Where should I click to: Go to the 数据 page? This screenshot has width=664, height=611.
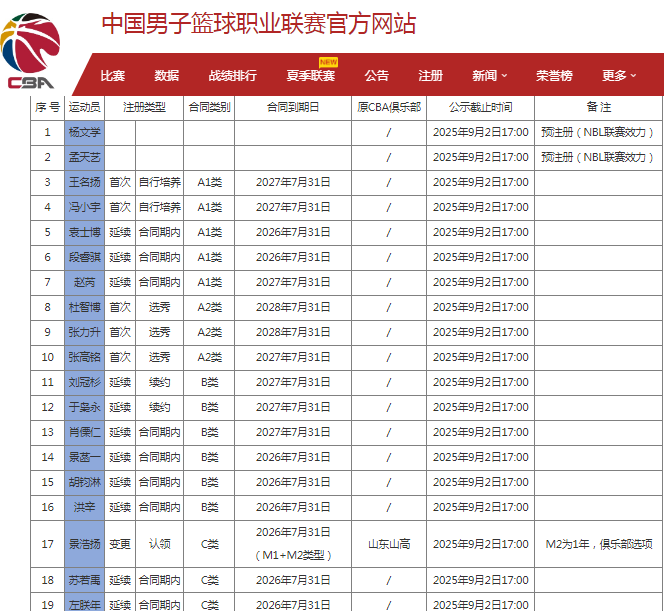tap(167, 76)
